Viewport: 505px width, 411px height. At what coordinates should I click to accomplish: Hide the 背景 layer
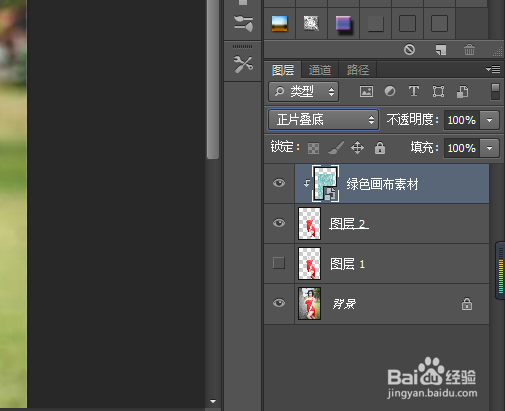pos(279,303)
